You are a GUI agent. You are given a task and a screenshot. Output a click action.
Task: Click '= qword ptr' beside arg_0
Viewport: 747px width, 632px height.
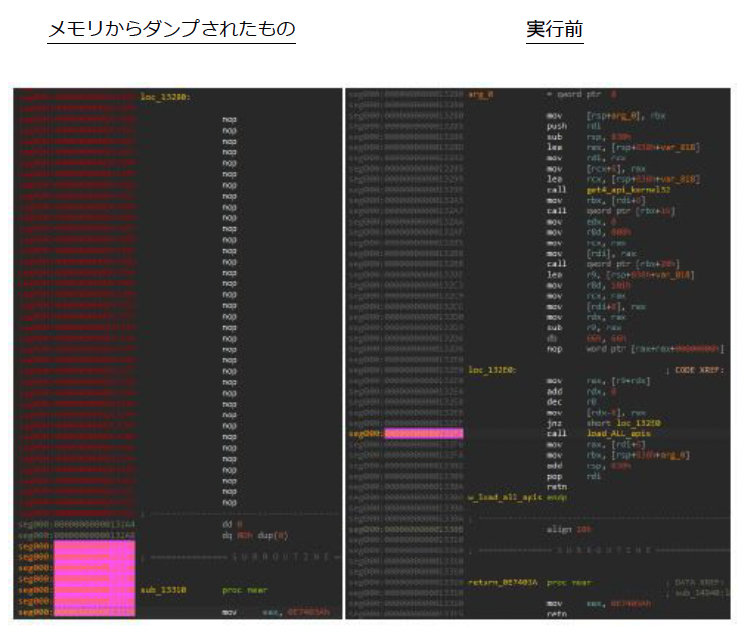[x=574, y=94]
